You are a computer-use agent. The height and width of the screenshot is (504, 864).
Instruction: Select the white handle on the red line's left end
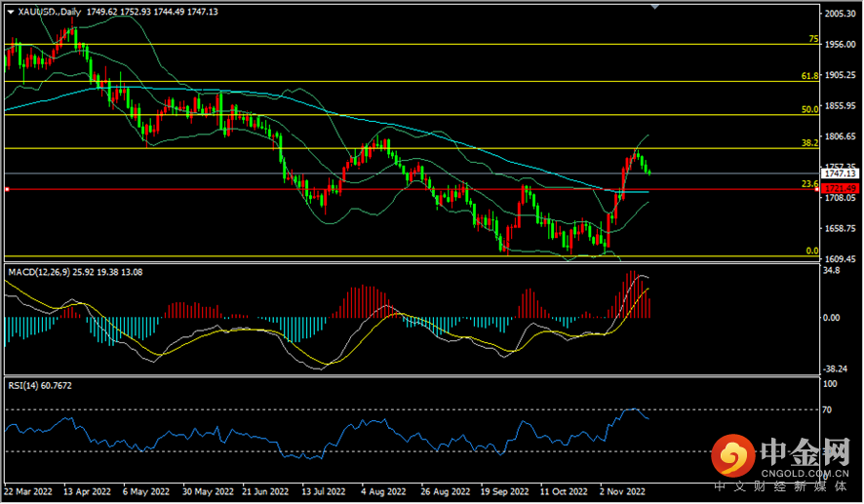coord(7,189)
